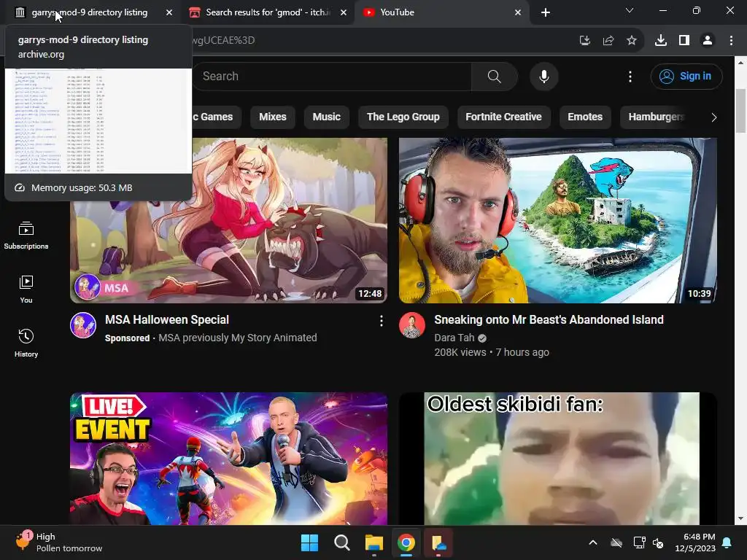Open YouTube settings three-dot menu

pos(630,76)
